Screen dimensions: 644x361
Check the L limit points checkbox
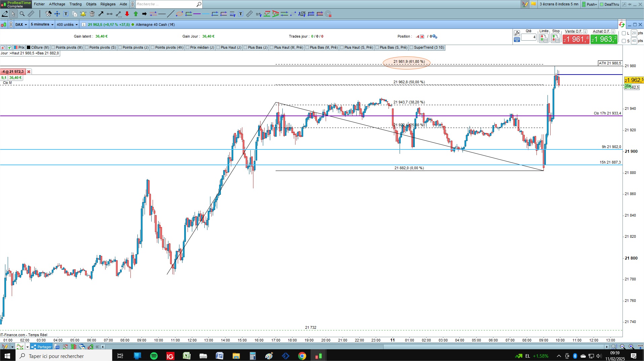pos(624,33)
